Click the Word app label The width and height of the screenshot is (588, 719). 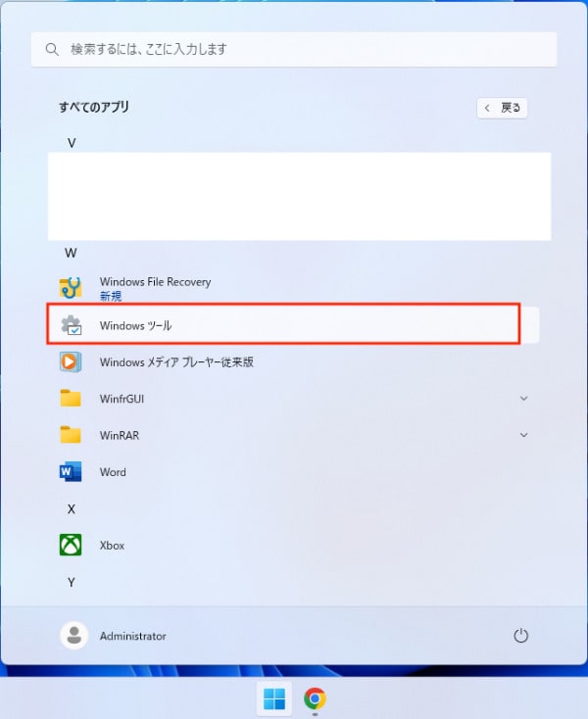113,472
